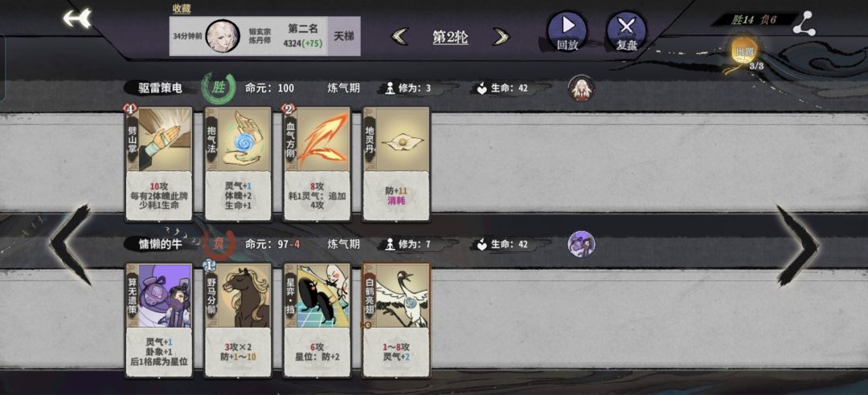Screen dimensions: 868x395
Task: Open the 复盘 crossed-swords review
Action: click(x=627, y=31)
